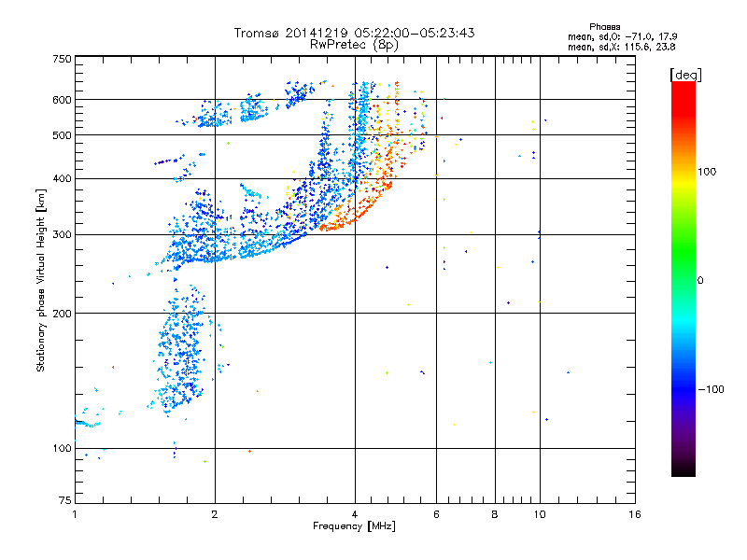Click the frequency tick label '2'
The width and height of the screenshot is (747, 560).
click(x=215, y=514)
